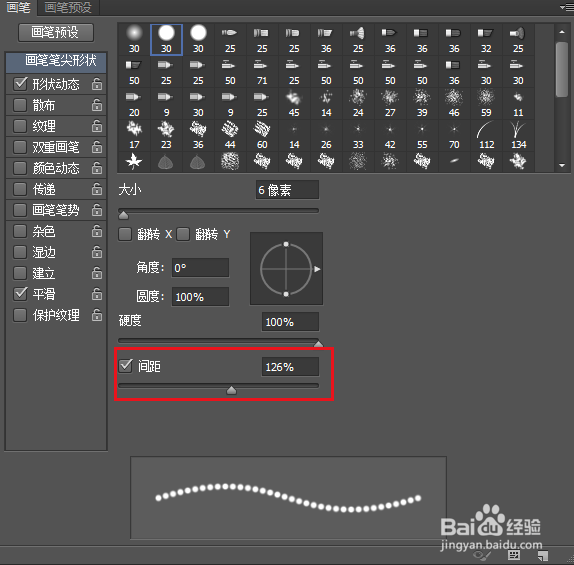
Task: Switch to the 画笔预设 tab
Action: click(x=68, y=7)
